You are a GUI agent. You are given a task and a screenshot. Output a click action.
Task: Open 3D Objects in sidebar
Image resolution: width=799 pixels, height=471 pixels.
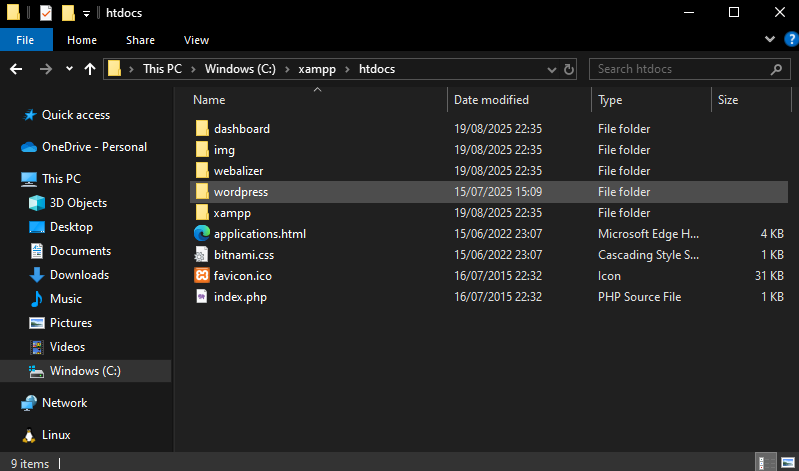[x=78, y=203]
